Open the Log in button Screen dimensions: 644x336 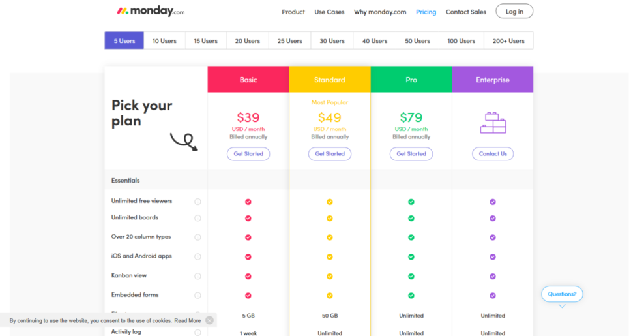[x=514, y=11]
